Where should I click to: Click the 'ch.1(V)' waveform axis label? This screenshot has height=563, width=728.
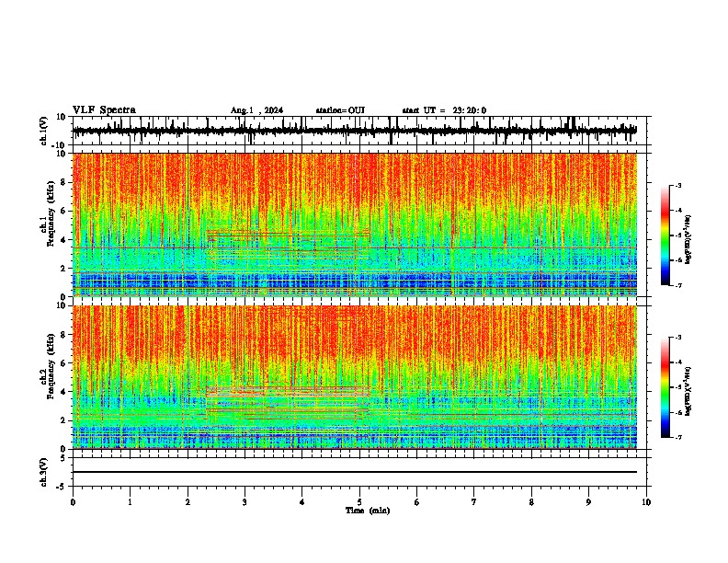pos(45,131)
